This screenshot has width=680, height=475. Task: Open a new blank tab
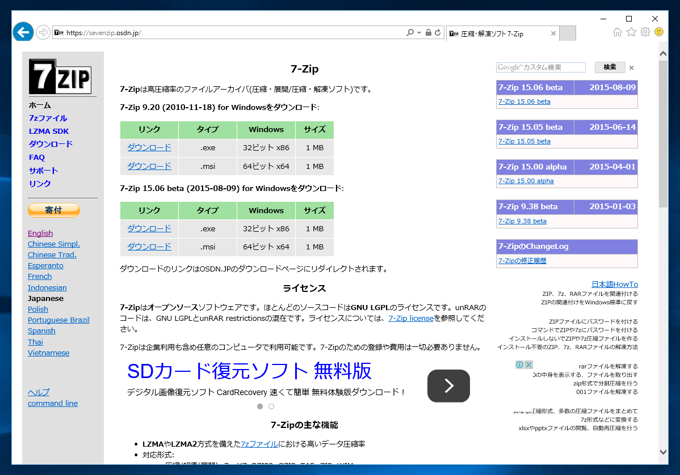point(567,33)
